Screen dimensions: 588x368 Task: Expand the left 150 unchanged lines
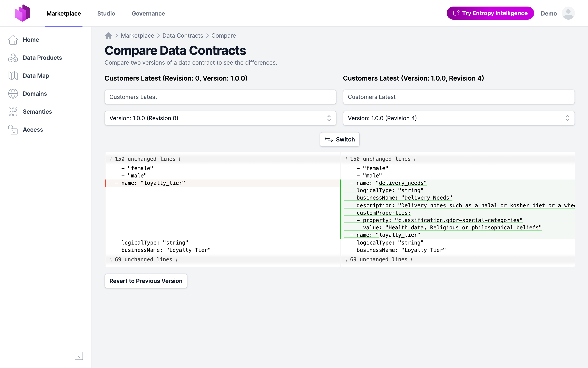point(145,159)
